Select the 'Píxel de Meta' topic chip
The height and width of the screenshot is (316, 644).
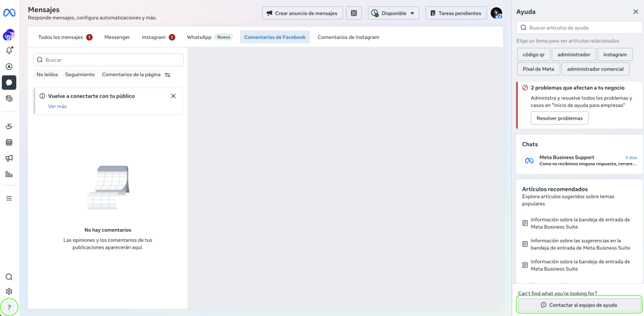(538, 69)
